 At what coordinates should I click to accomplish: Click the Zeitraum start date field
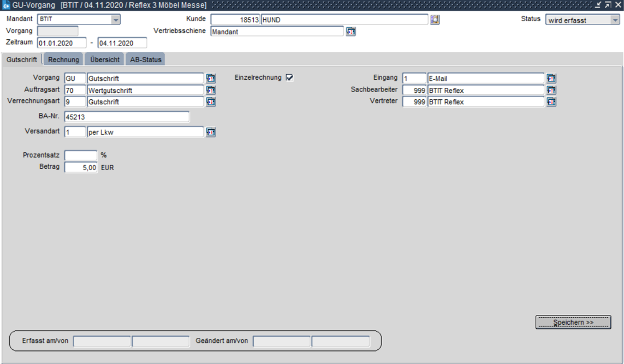click(62, 43)
